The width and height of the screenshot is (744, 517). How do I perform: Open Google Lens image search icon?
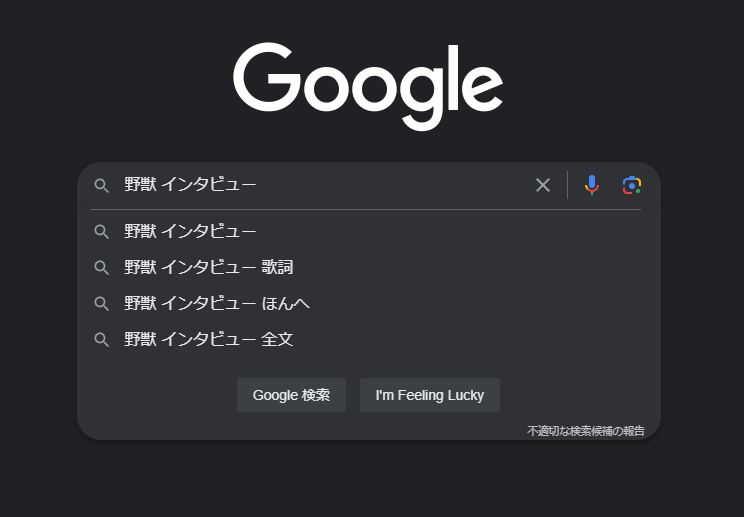point(632,185)
